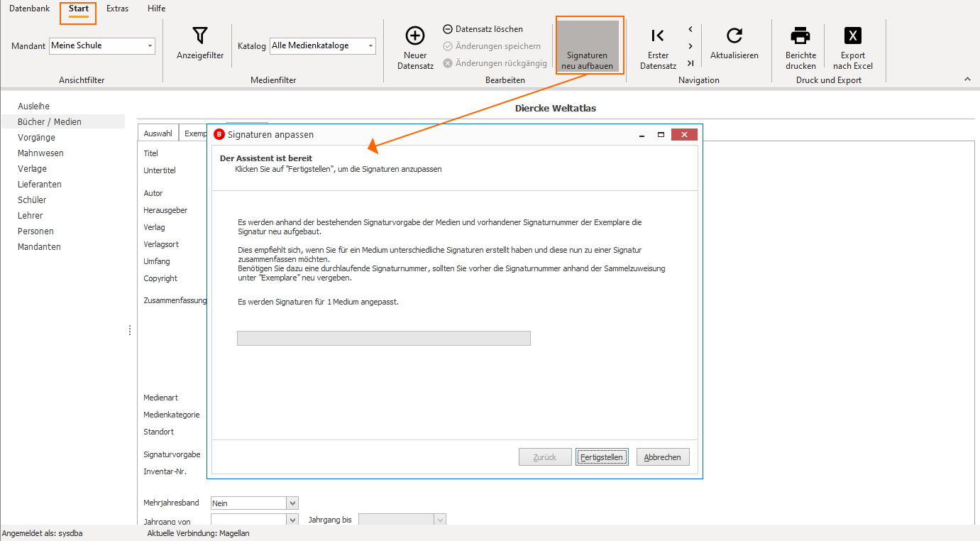The image size is (980, 541).
Task: Go to previous record arrow
Action: click(690, 30)
